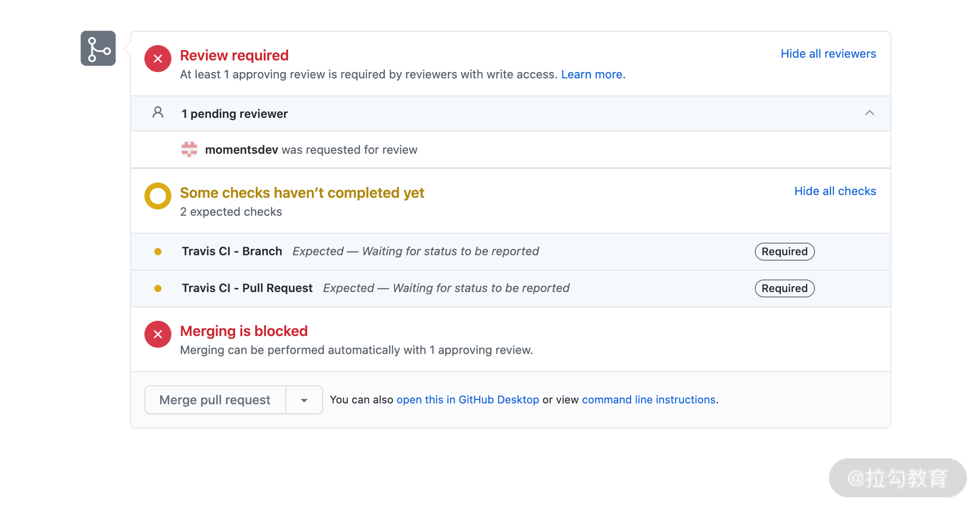Click the yellow dot beside Travis CI - Branch

pyautogui.click(x=157, y=252)
